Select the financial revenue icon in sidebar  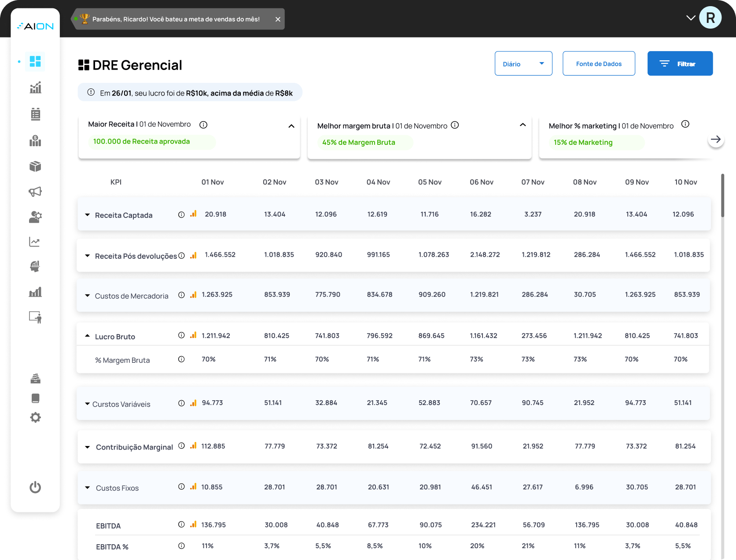tap(35, 140)
